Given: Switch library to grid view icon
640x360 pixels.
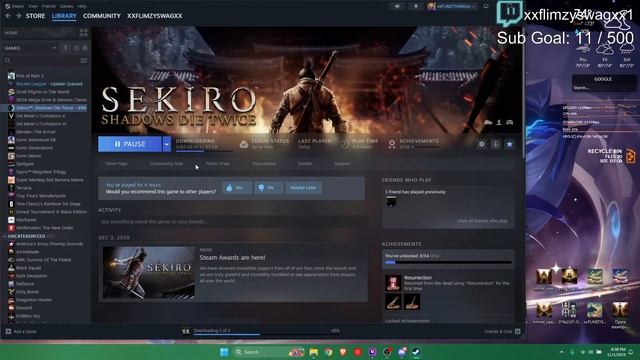Looking at the screenshot, I should tap(83, 33).
